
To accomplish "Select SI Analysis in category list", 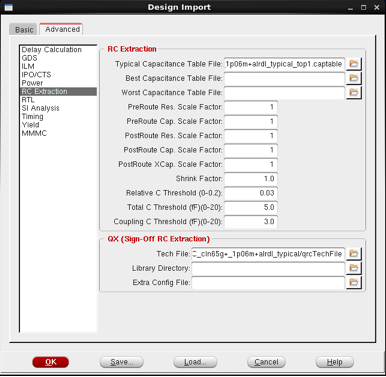I will (58, 108).
